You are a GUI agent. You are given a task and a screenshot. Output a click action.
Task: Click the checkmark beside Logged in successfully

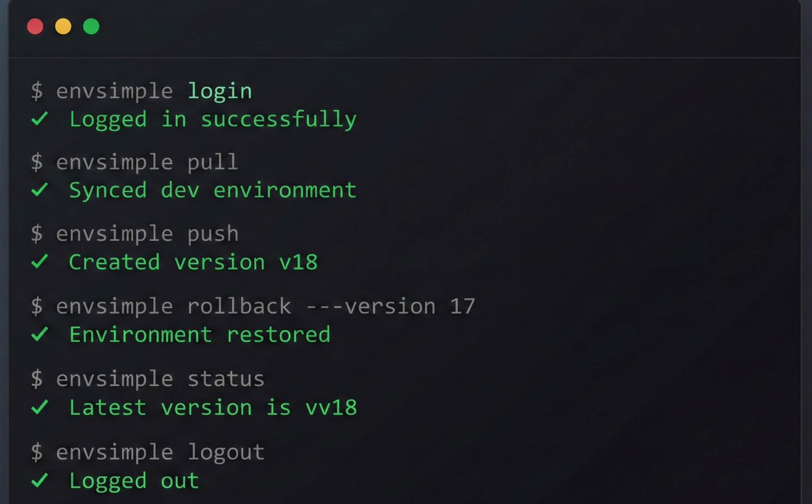coord(40,119)
